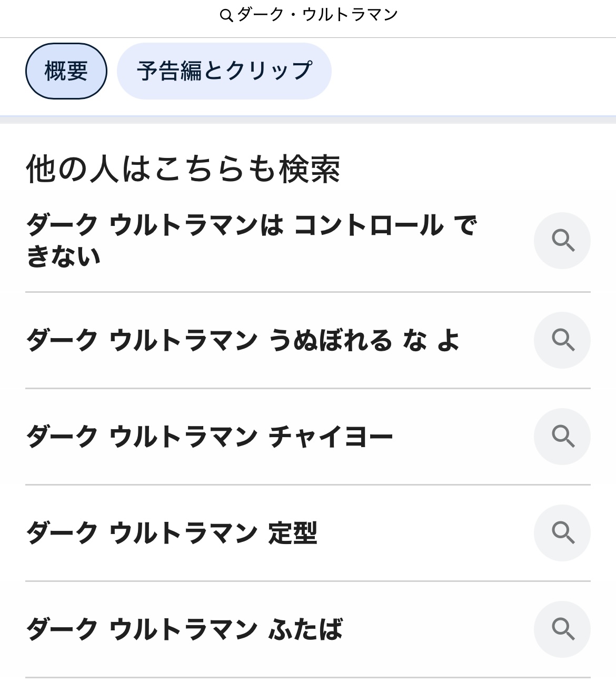The height and width of the screenshot is (682, 616).
Task: Tap the search icon beside コントロール できない suggestion
Action: (x=562, y=241)
